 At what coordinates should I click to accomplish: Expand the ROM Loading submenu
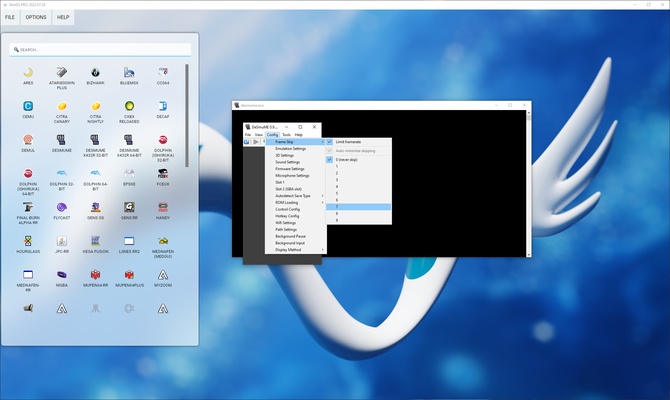[x=296, y=203]
